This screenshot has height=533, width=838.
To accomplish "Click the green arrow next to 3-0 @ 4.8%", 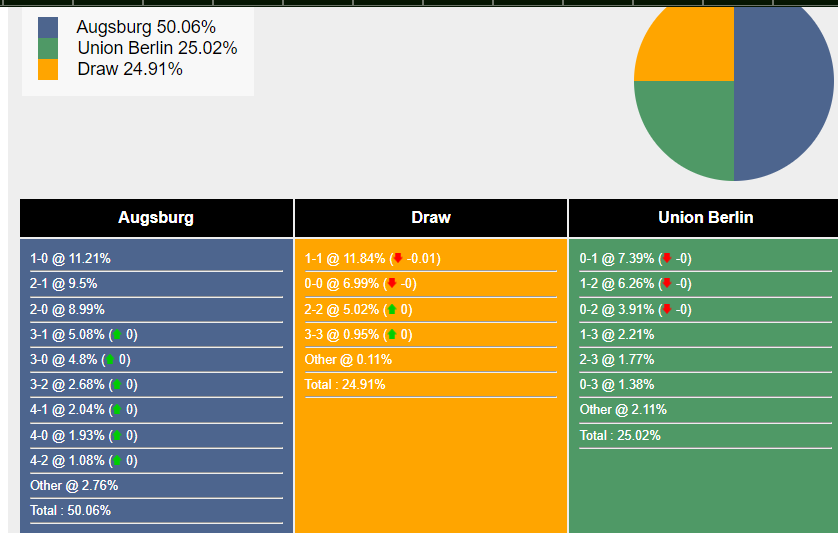I will click(109, 360).
